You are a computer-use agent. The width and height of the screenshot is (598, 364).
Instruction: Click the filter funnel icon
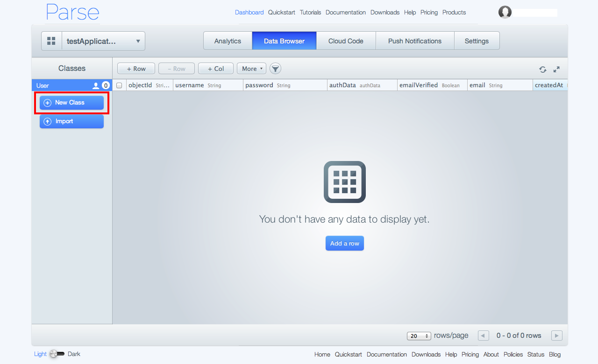pos(276,69)
